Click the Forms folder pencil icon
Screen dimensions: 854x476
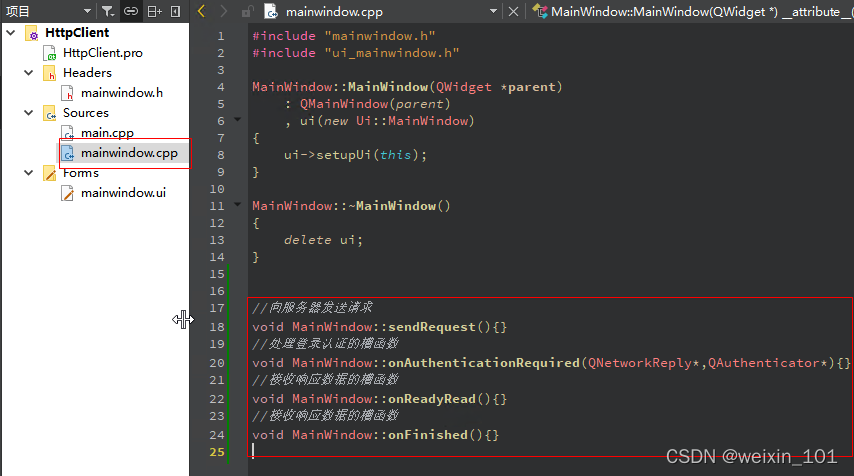[x=50, y=173]
